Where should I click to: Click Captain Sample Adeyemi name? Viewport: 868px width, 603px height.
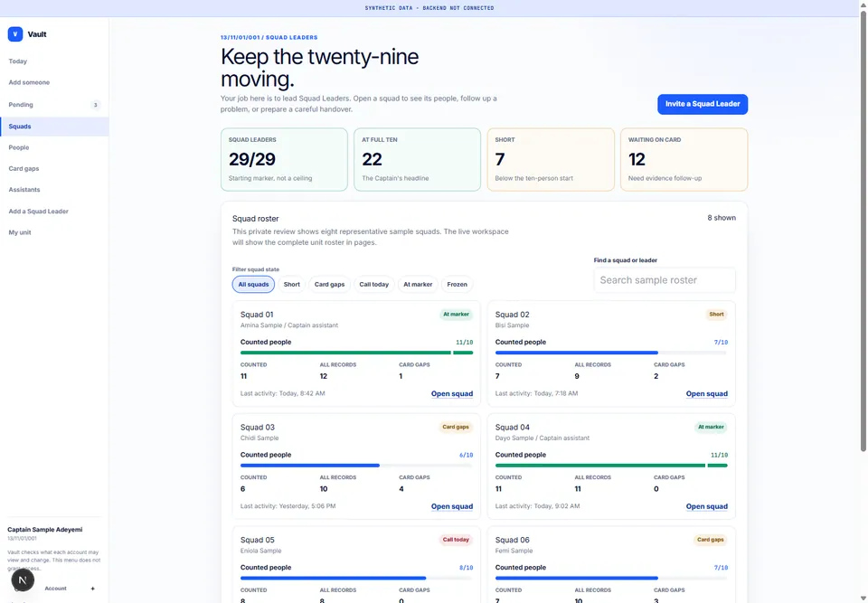coord(45,530)
